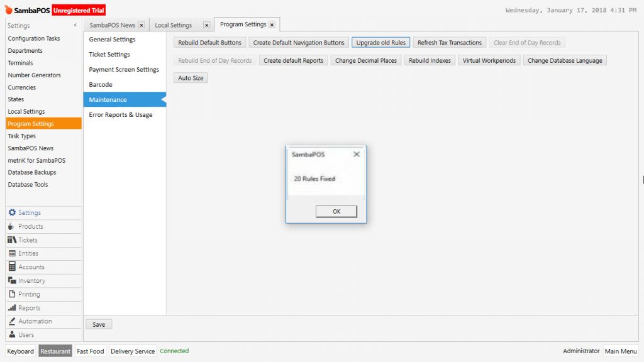Click Change Decimal Places button
Viewport: 644px width, 362px height.
(366, 60)
